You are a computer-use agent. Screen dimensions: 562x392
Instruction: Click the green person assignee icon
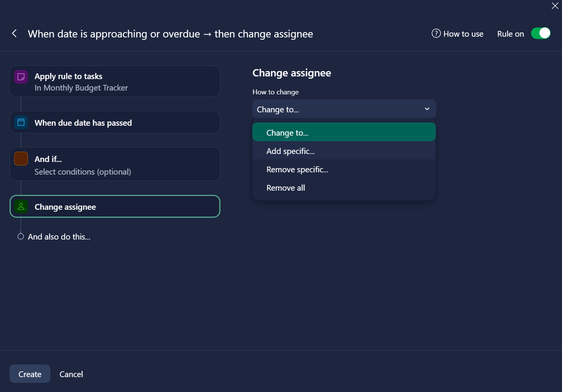point(21,207)
